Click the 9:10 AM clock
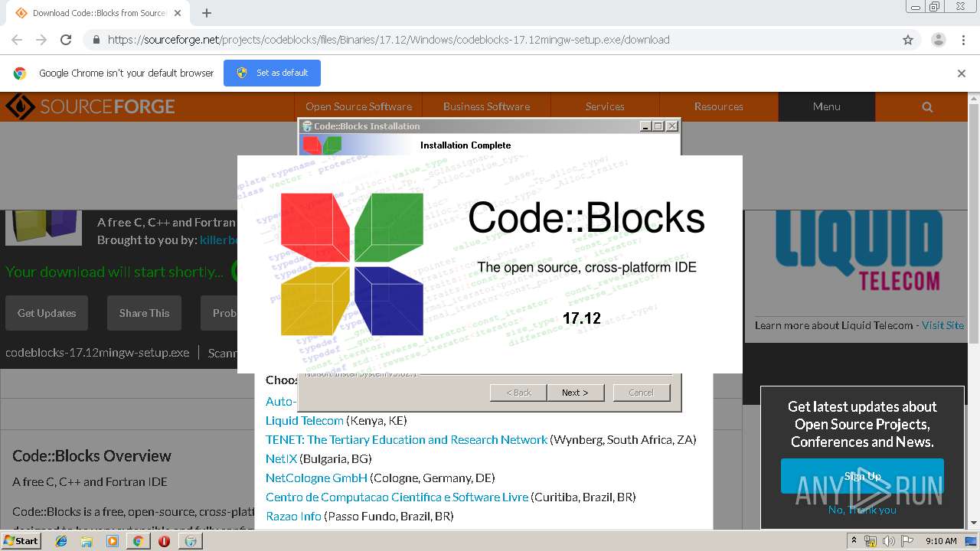 (941, 541)
